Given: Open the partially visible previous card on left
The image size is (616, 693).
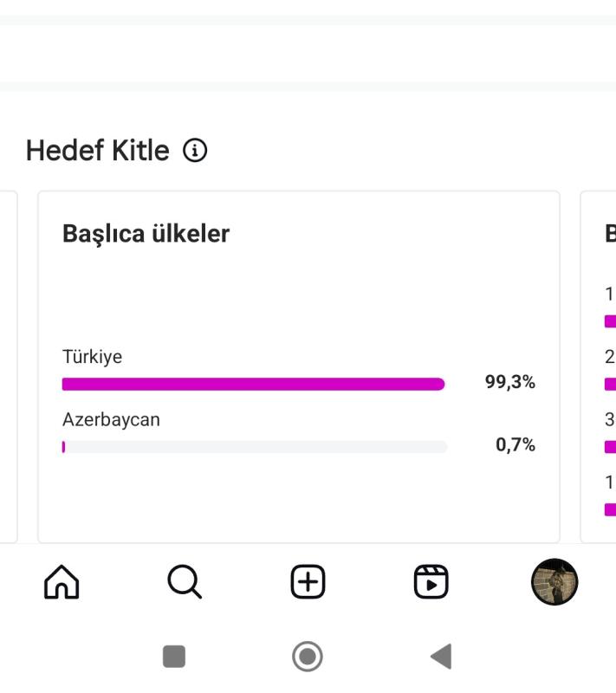Looking at the screenshot, I should tap(9, 366).
